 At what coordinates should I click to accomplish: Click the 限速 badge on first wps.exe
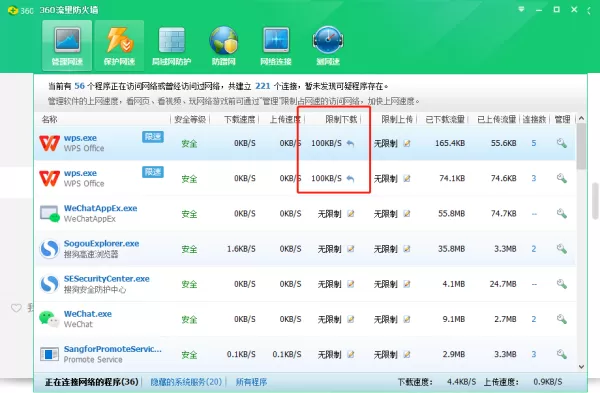[153, 137]
